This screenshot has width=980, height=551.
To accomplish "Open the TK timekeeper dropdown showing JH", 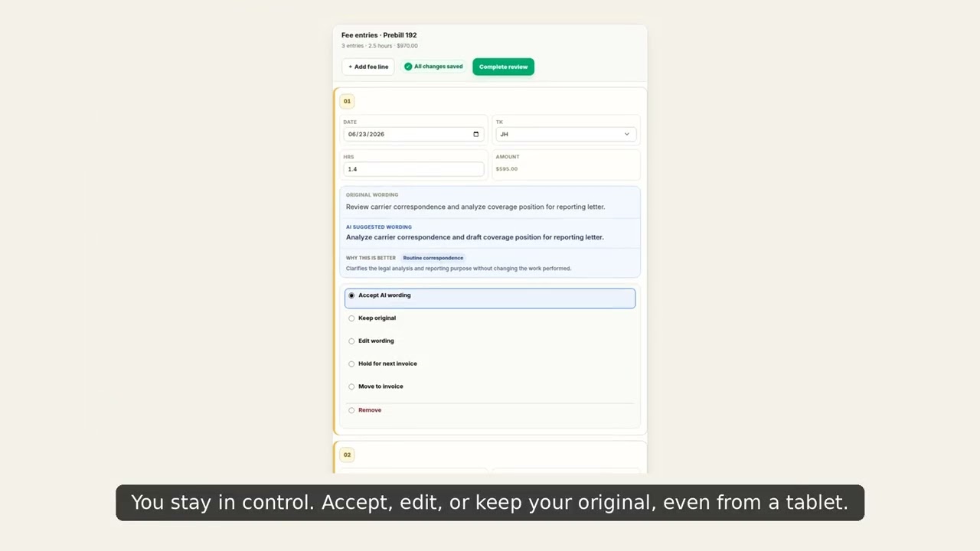I will (566, 134).
